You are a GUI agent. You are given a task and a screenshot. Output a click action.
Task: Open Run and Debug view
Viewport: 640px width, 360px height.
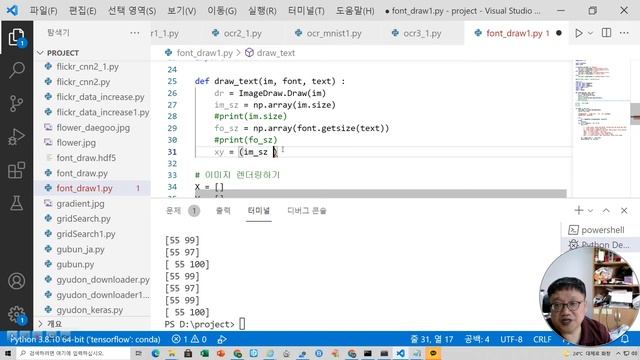(16, 137)
